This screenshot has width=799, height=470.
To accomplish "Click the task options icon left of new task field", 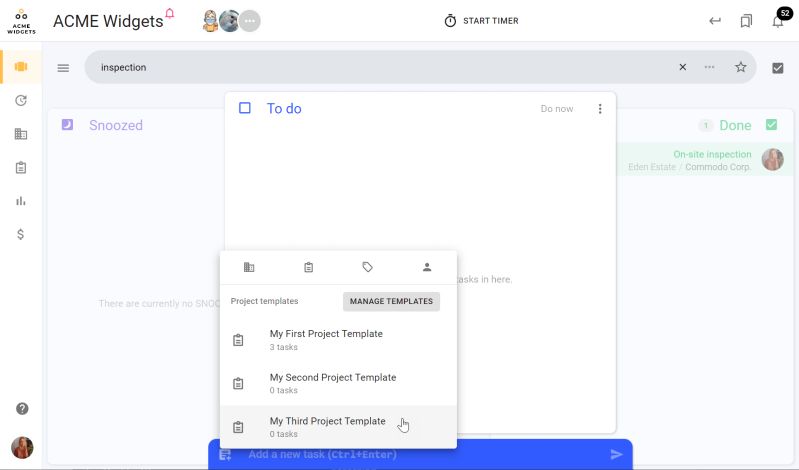I will pos(225,455).
